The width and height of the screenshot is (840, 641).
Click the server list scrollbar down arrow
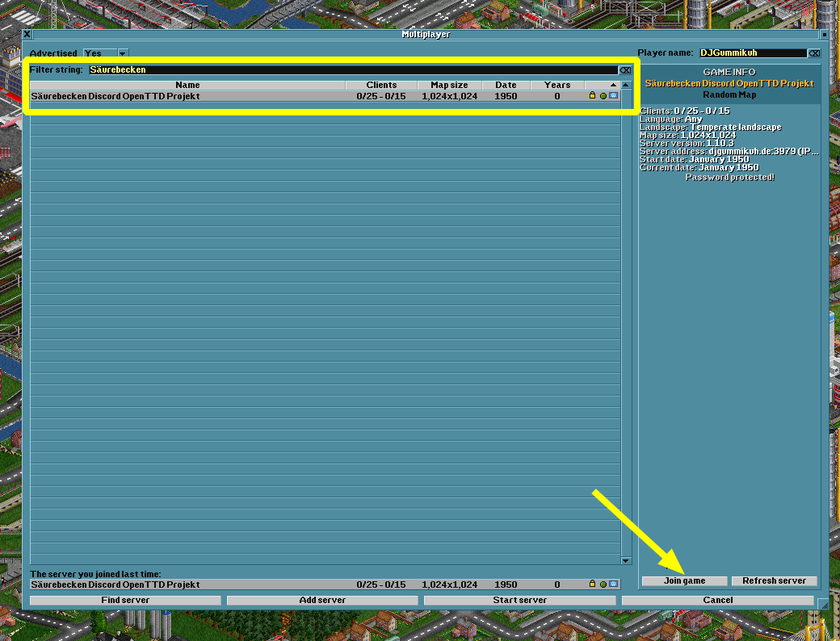coord(626,561)
